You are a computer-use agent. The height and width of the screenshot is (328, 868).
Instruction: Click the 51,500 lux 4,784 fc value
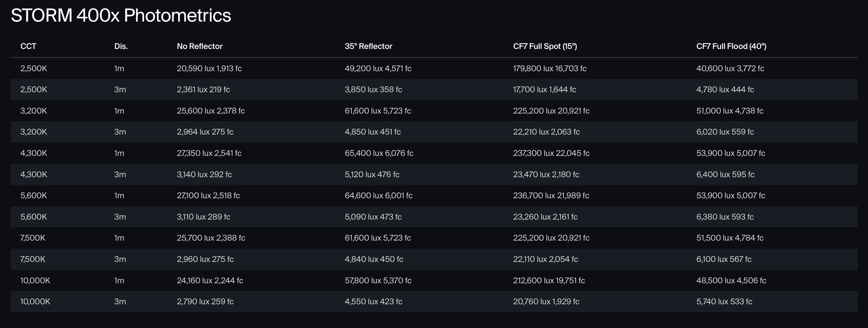point(730,238)
